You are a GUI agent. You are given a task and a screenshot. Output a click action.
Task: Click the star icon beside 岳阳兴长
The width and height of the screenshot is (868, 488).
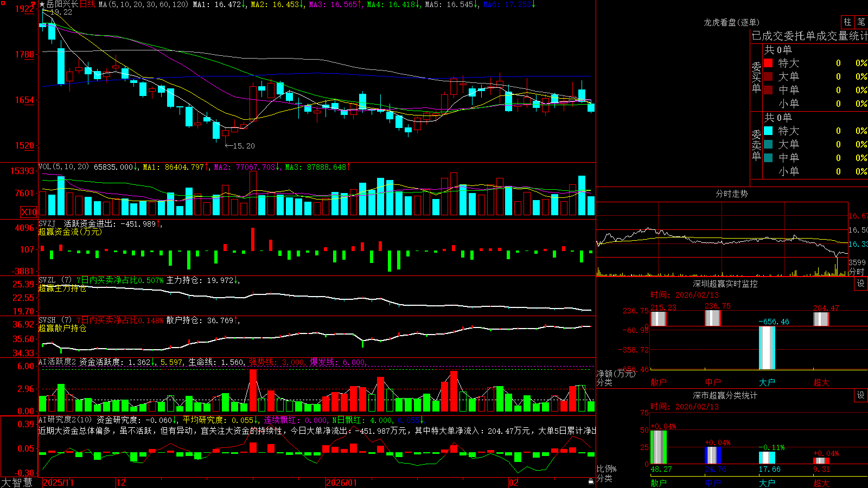42,4
